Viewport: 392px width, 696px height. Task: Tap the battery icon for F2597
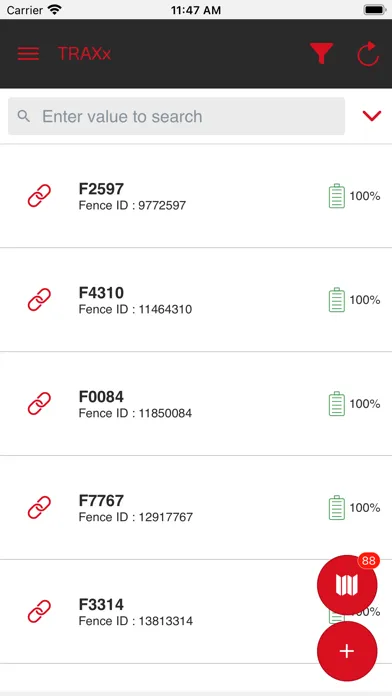(337, 196)
